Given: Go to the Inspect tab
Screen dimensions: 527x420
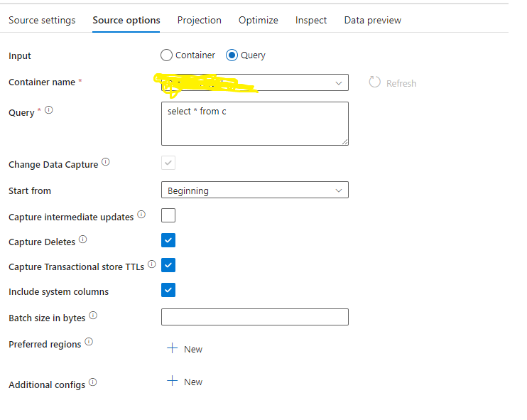Looking at the screenshot, I should click(311, 20).
